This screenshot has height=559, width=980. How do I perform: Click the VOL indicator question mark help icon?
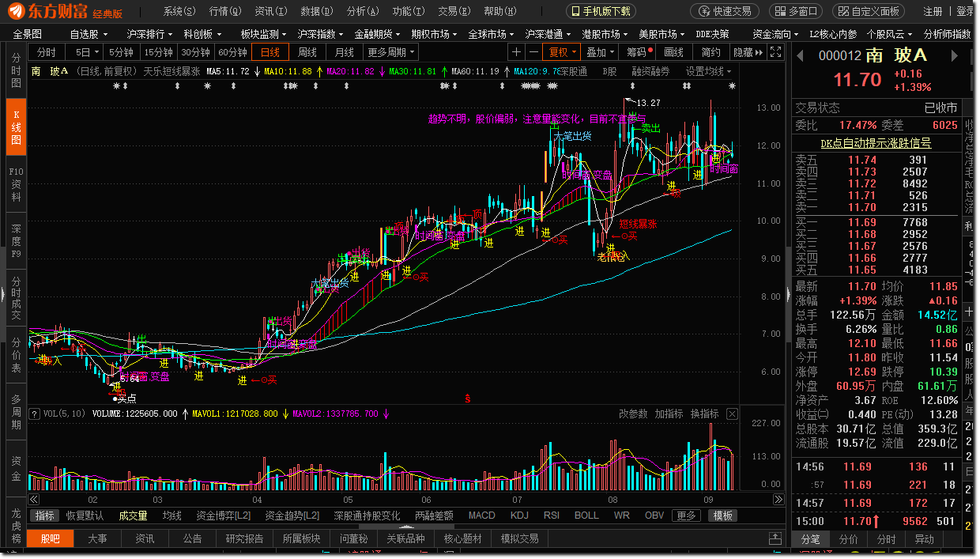(x=35, y=414)
